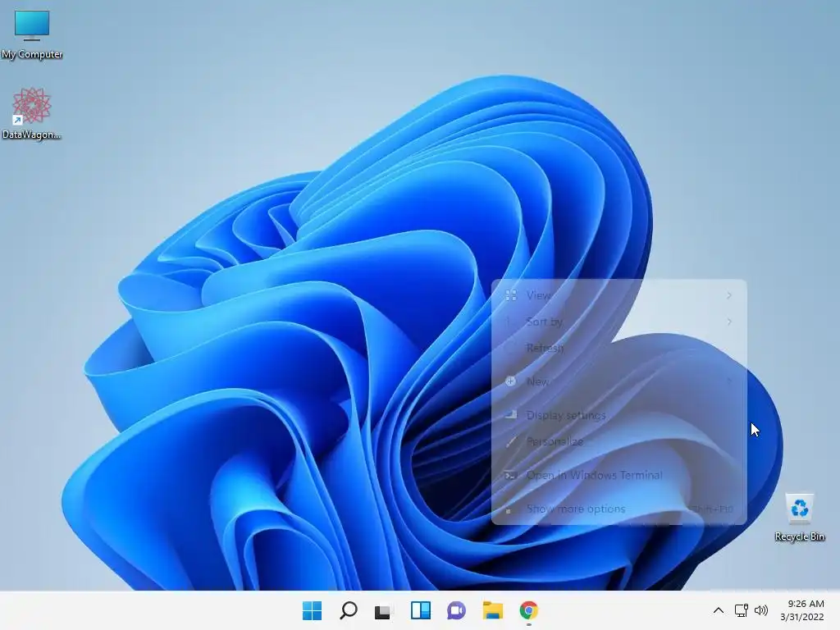Expand the New submenu arrow
This screenshot has width=840, height=630.
click(x=729, y=381)
